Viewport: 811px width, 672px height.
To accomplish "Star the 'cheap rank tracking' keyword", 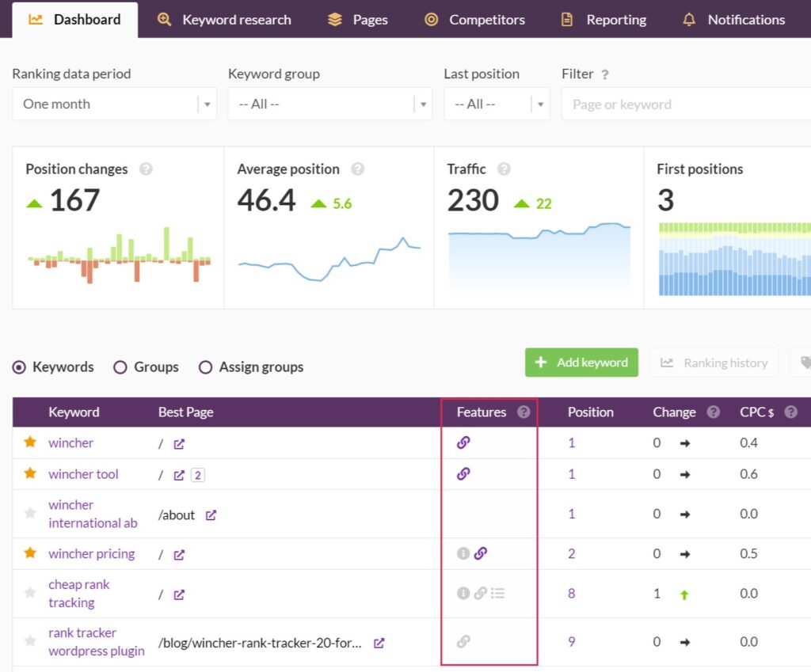I will (30, 593).
